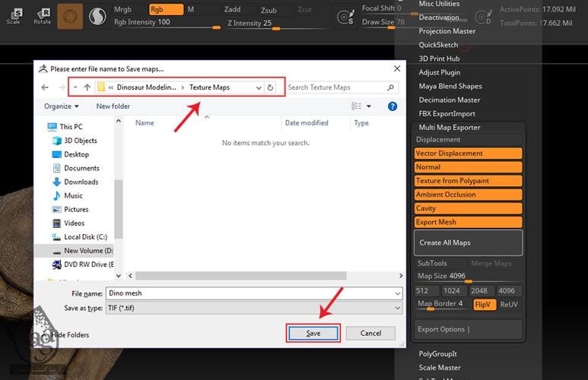Toggle the Vector Displacement map option
Image resolution: width=588 pixels, height=380 pixels.
point(468,154)
